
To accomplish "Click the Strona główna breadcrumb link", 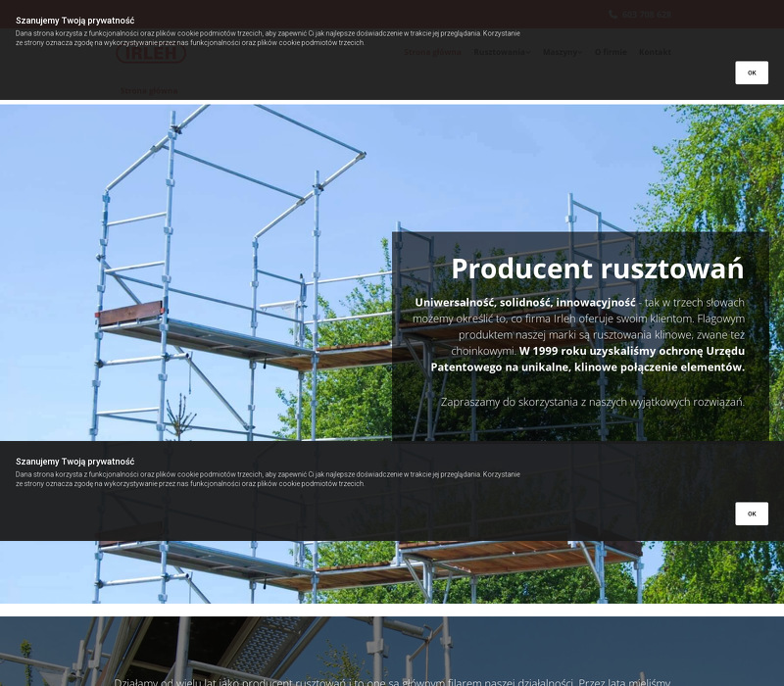I will coord(149,90).
